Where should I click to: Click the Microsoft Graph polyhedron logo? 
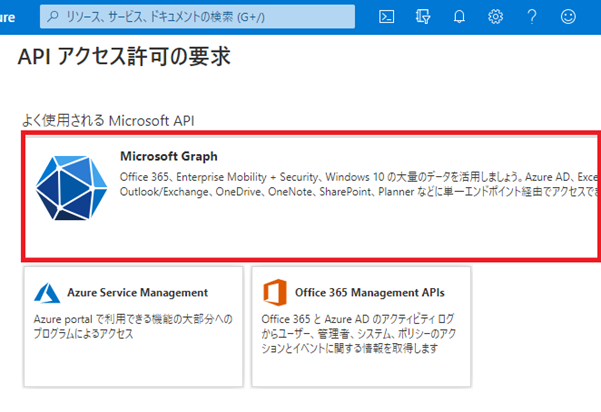[x=71, y=188]
